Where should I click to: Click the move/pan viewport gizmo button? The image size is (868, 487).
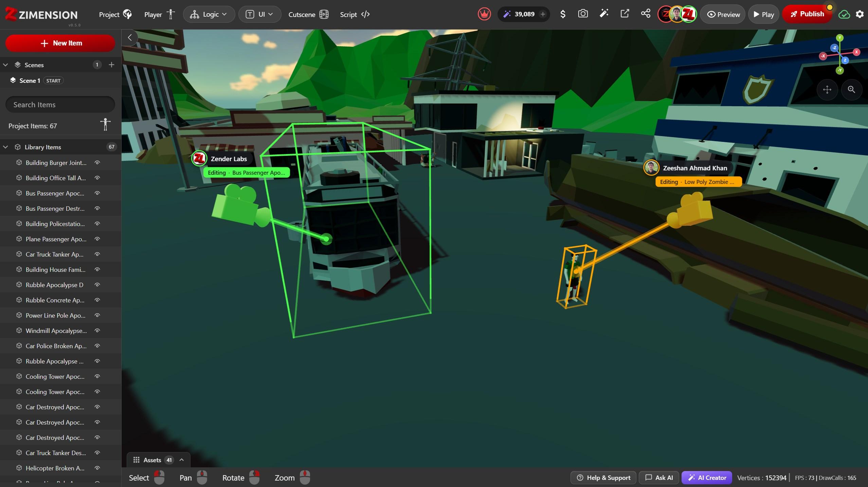point(827,90)
